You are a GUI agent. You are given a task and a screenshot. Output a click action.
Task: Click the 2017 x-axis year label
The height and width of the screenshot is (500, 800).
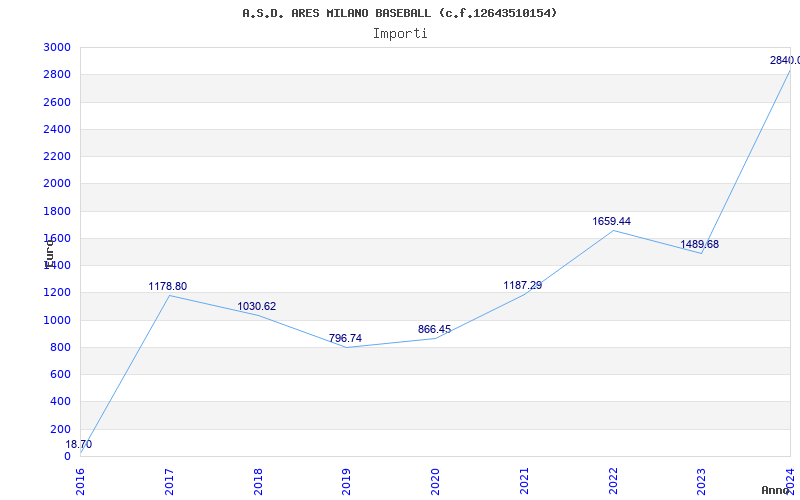(169, 481)
